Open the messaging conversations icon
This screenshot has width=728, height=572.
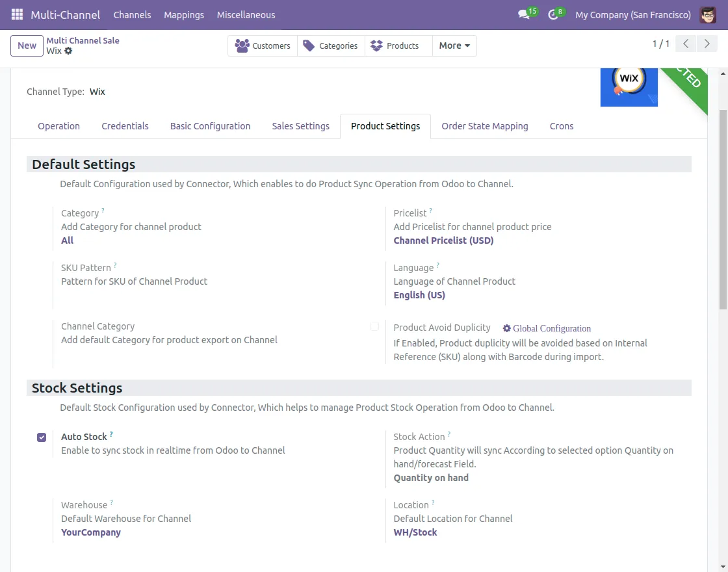[x=524, y=14]
